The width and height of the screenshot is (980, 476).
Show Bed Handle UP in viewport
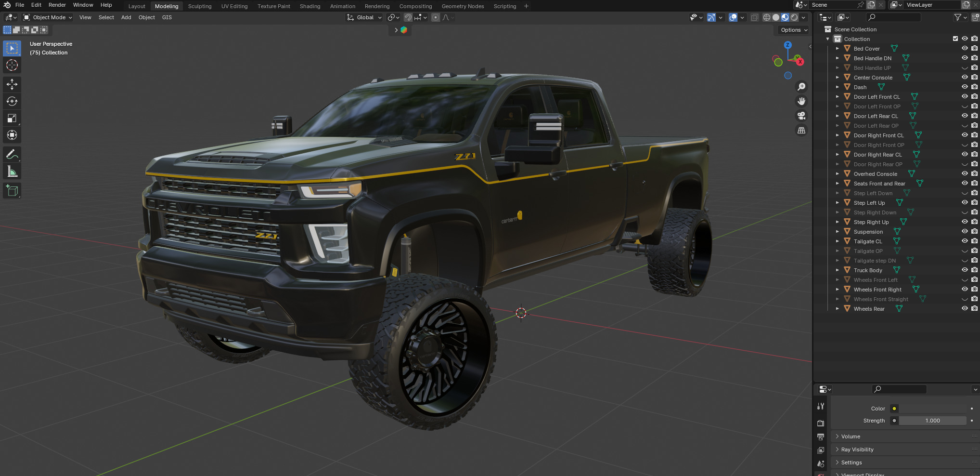[965, 67]
